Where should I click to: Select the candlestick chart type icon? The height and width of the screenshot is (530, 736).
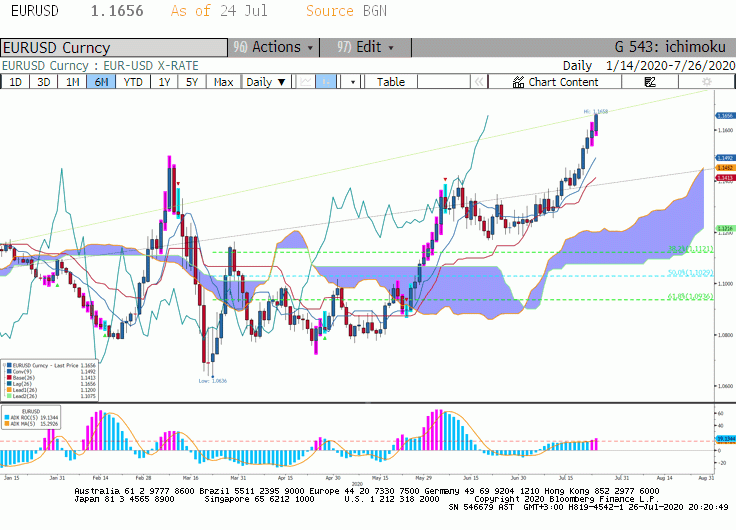326,82
